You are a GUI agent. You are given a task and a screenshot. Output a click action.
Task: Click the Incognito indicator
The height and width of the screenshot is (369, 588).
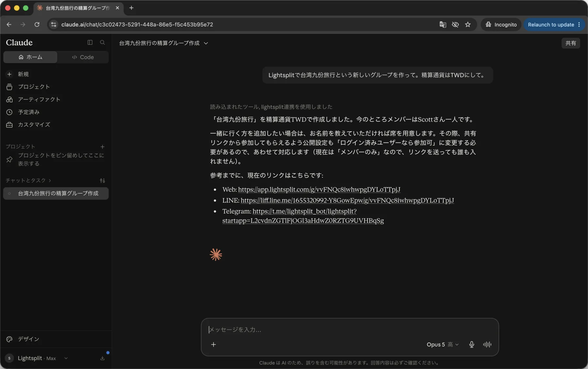point(501,24)
